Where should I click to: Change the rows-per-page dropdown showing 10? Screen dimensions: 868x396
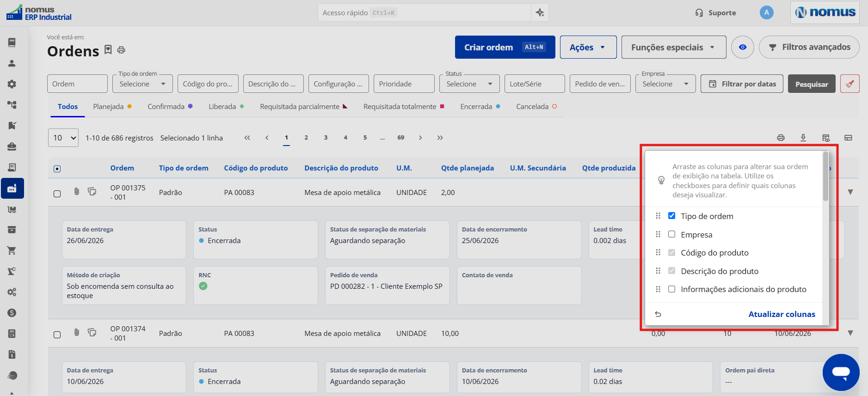(63, 138)
